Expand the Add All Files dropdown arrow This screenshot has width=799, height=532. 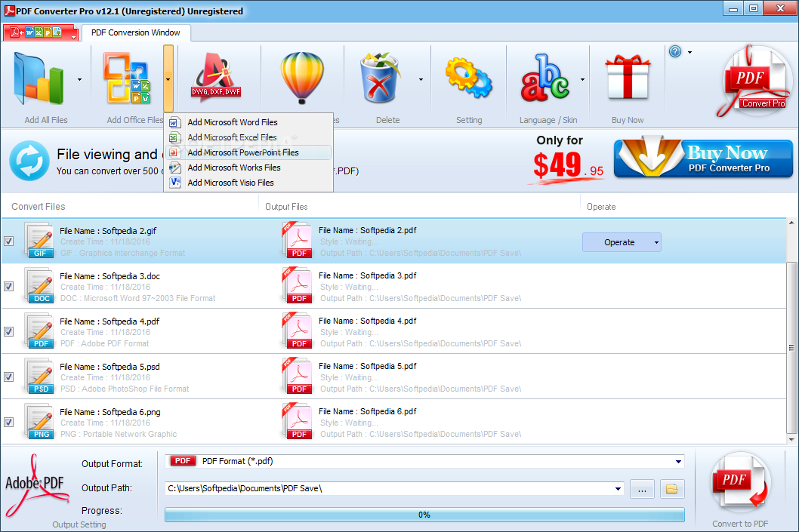pyautogui.click(x=79, y=79)
